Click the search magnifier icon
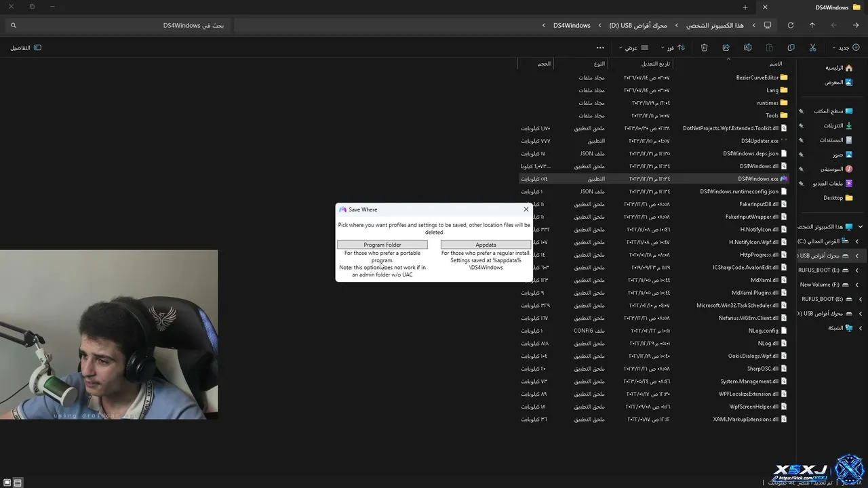 click(x=13, y=25)
